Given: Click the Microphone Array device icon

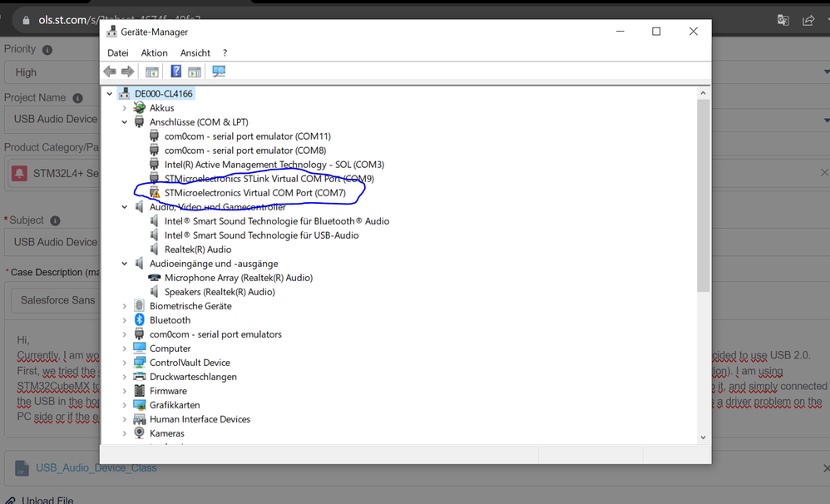Looking at the screenshot, I should (x=154, y=278).
